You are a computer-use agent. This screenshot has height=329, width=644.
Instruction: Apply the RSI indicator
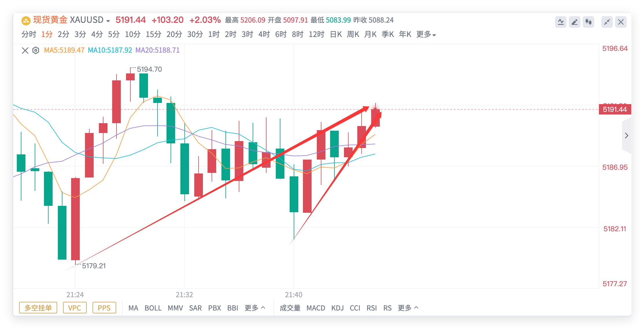pos(371,308)
